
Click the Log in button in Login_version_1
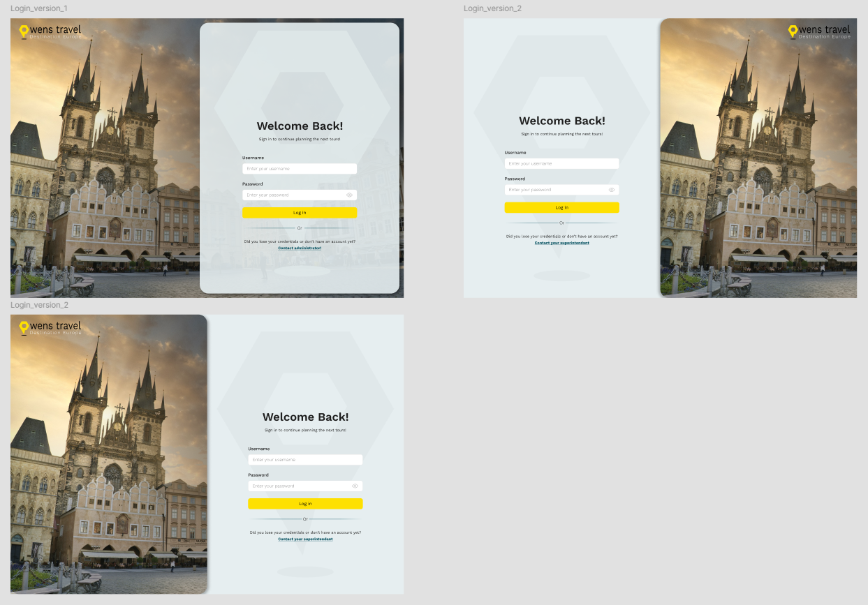pyautogui.click(x=300, y=212)
